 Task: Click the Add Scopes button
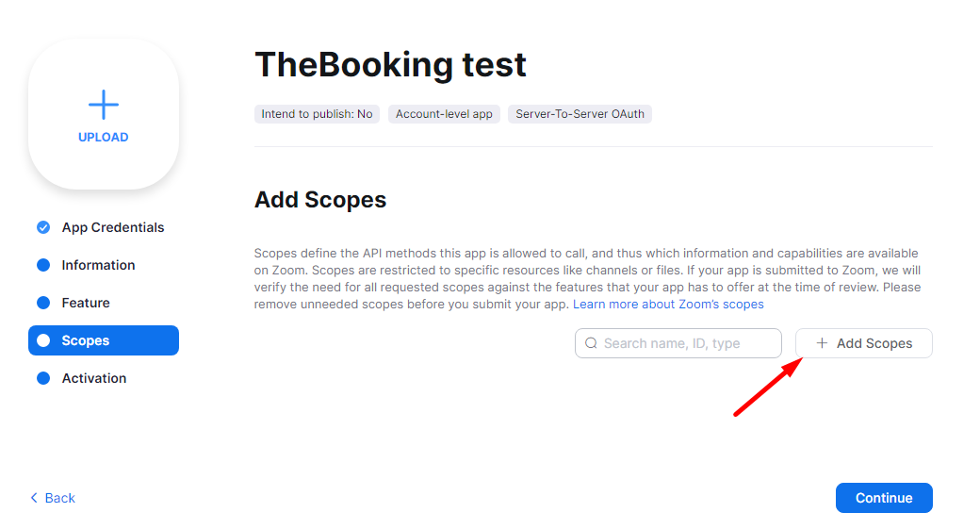click(x=864, y=343)
